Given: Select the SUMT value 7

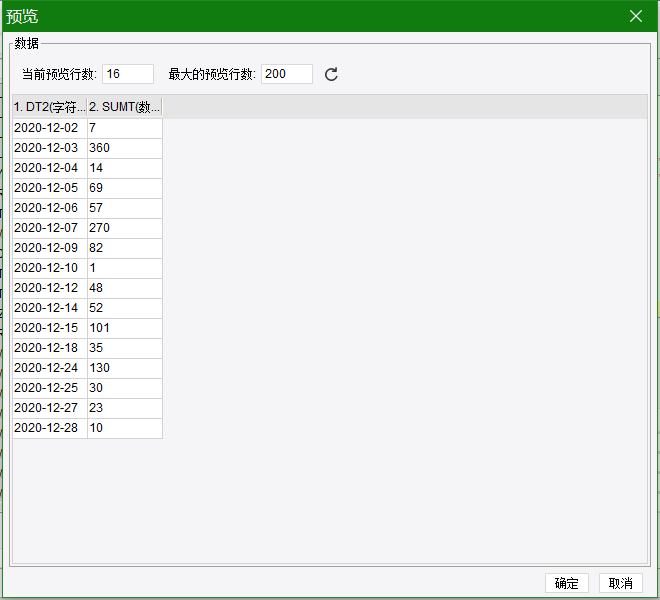Looking at the screenshot, I should tap(125, 128).
